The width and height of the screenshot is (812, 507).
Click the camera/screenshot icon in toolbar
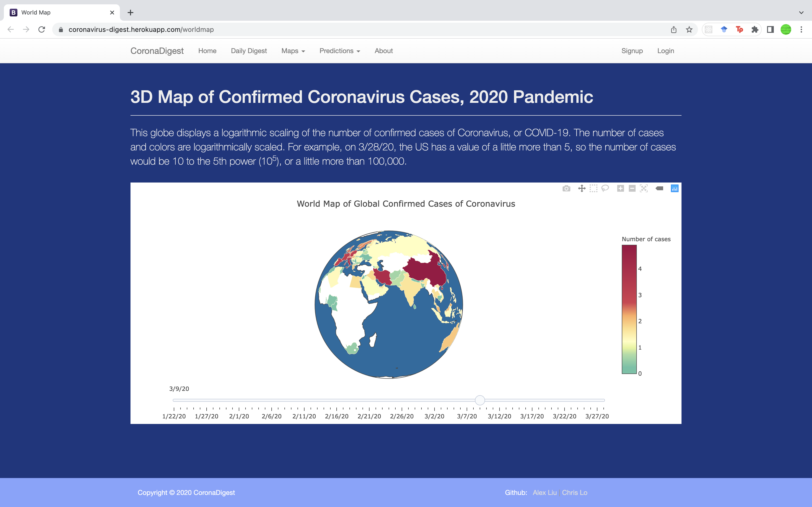click(566, 188)
